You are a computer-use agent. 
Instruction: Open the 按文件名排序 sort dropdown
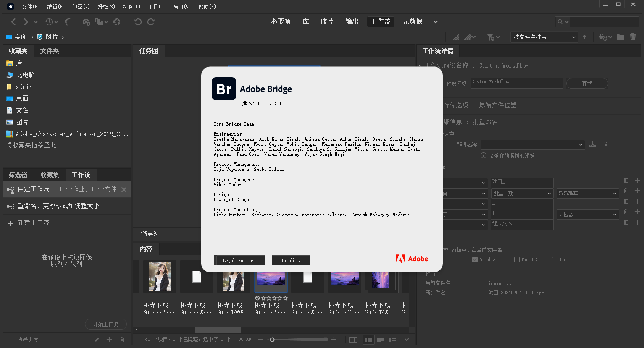(544, 37)
